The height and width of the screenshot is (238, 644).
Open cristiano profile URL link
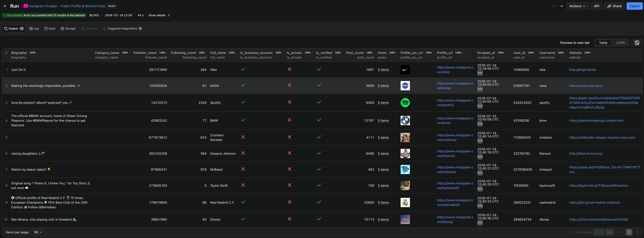pos(455,137)
